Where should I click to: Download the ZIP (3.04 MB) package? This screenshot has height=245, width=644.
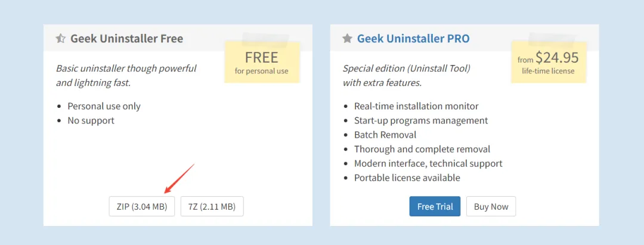point(142,206)
